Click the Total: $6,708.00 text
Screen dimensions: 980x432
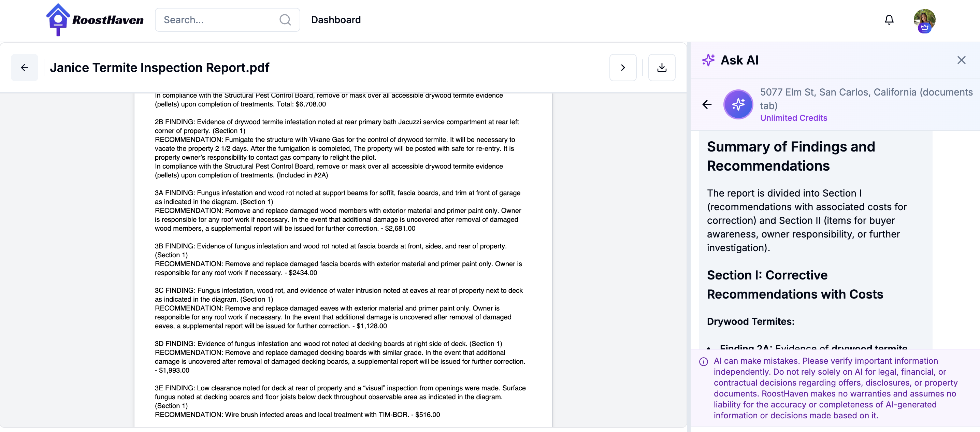click(301, 104)
